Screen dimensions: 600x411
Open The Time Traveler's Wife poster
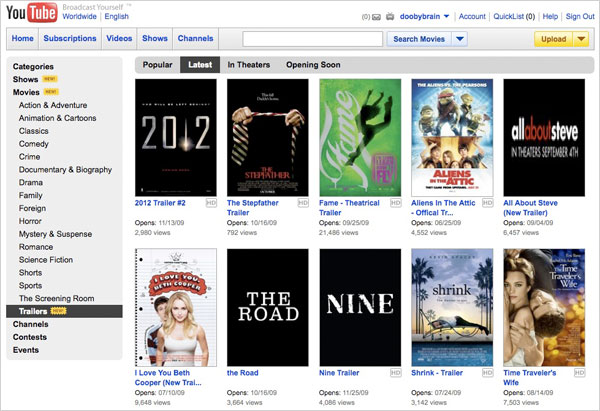tap(544, 308)
